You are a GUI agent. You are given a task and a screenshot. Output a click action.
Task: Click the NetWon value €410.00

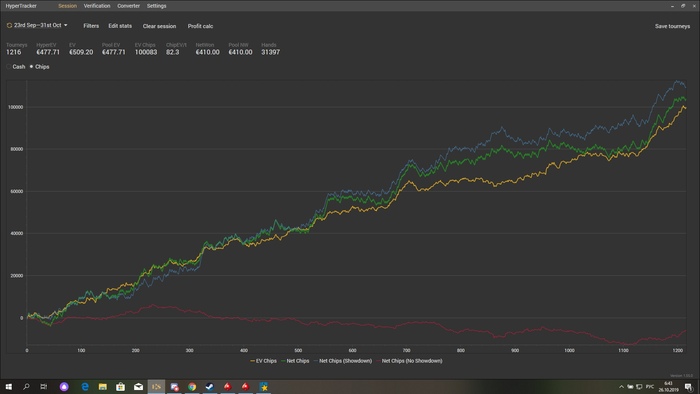[x=208, y=52]
